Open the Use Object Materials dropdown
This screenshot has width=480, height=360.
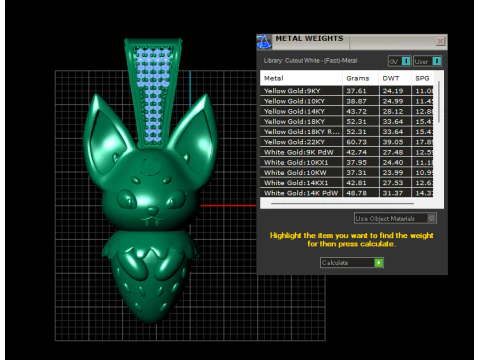(395, 218)
